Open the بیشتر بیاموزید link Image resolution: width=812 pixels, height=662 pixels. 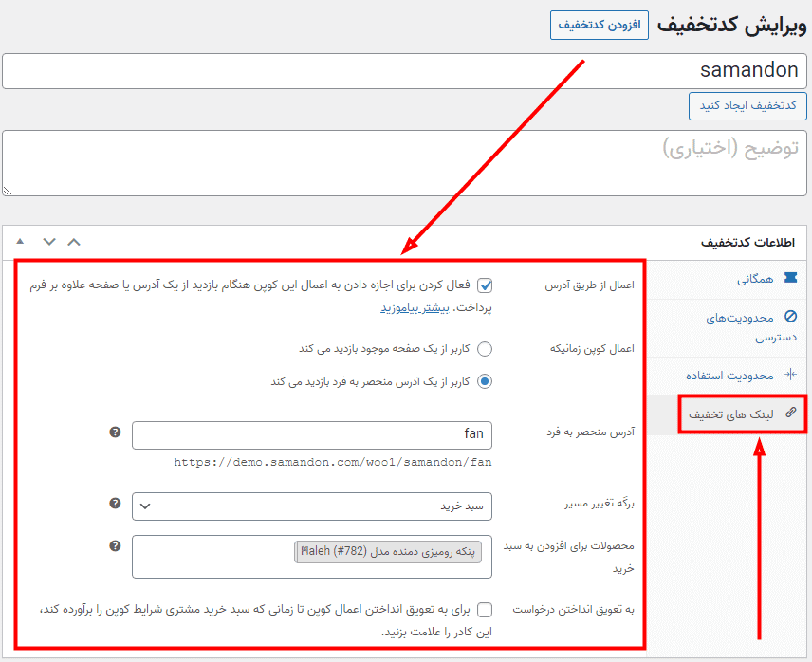(415, 308)
